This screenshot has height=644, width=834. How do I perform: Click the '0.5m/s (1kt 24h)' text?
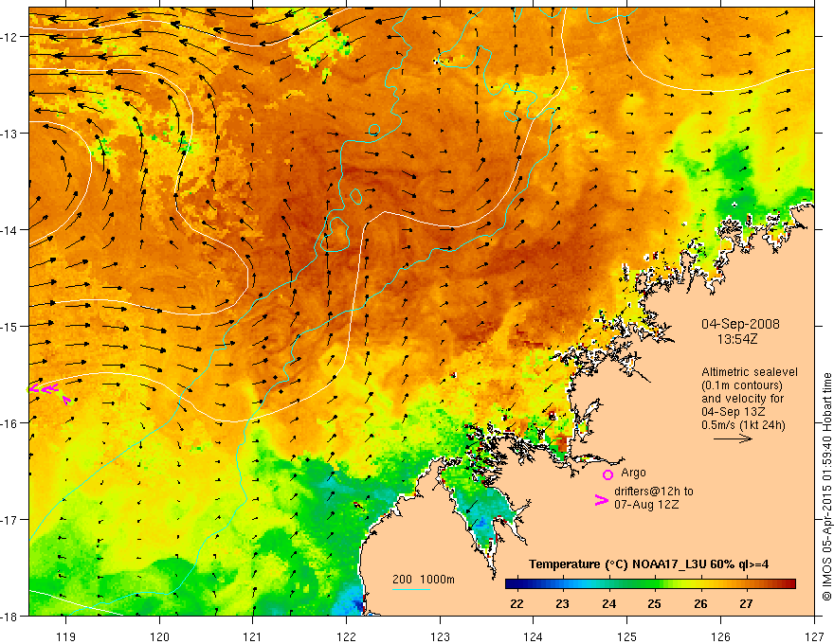point(743,425)
